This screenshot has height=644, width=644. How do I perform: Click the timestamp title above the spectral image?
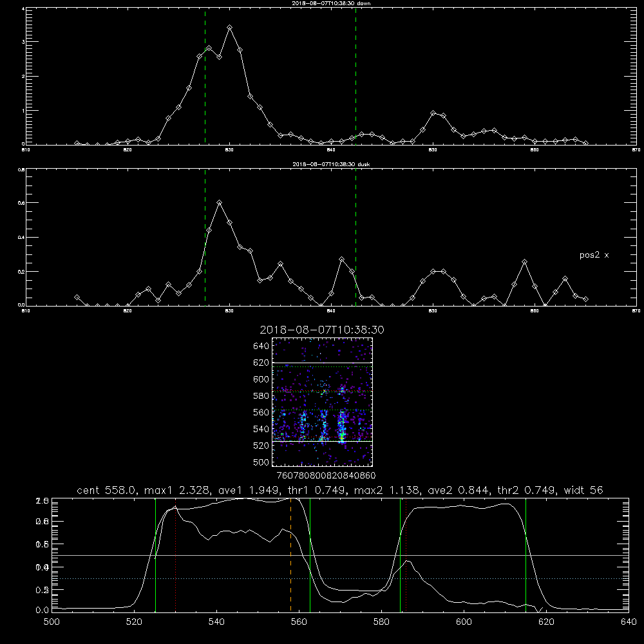322,330
